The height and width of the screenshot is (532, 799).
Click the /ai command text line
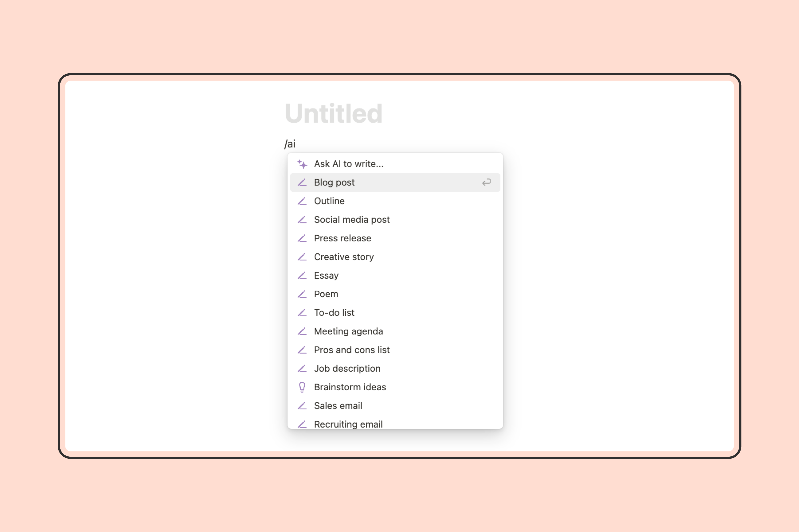tap(290, 144)
